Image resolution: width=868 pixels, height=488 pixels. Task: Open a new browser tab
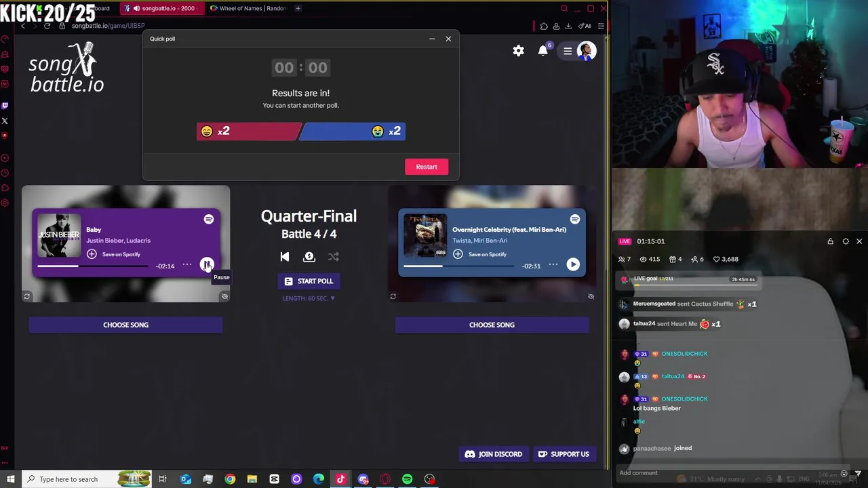(x=298, y=8)
